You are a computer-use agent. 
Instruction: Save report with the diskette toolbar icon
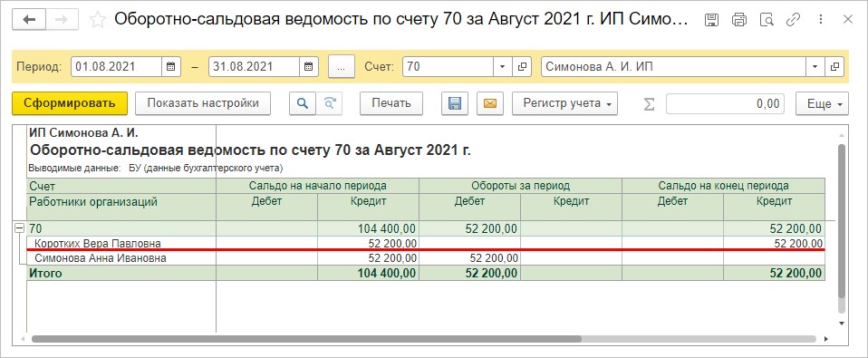455,103
